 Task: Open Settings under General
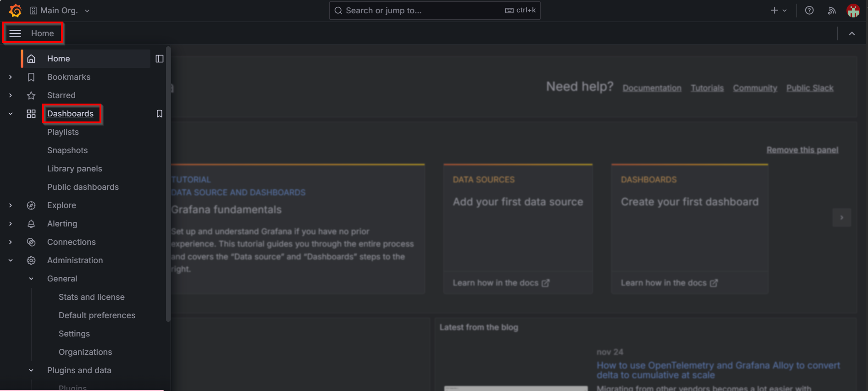pyautogui.click(x=74, y=334)
